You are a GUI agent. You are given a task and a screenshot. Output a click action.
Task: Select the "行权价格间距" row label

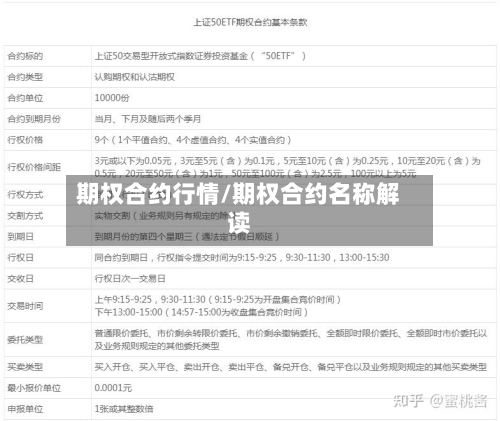pyautogui.click(x=34, y=167)
